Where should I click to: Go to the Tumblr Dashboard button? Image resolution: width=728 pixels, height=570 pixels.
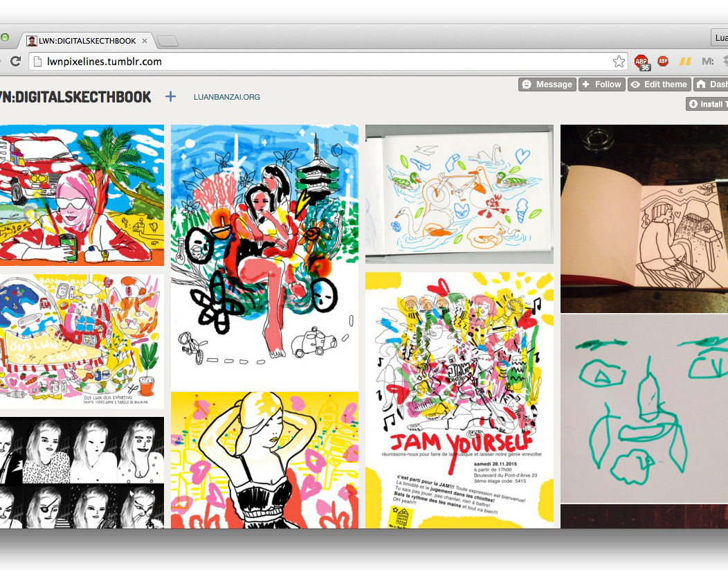point(711,84)
